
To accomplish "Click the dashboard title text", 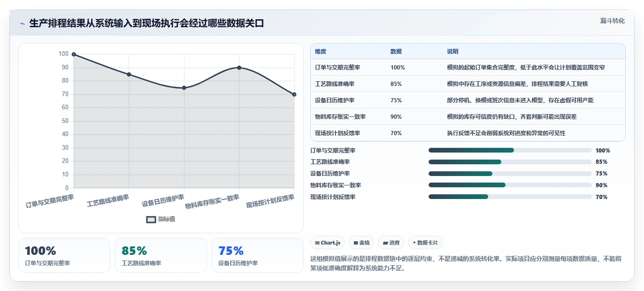I will [146, 23].
